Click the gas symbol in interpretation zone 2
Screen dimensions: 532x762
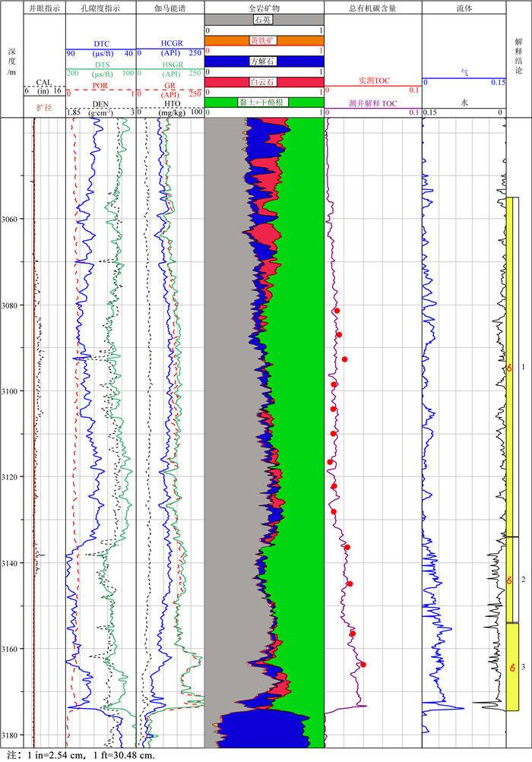(510, 581)
